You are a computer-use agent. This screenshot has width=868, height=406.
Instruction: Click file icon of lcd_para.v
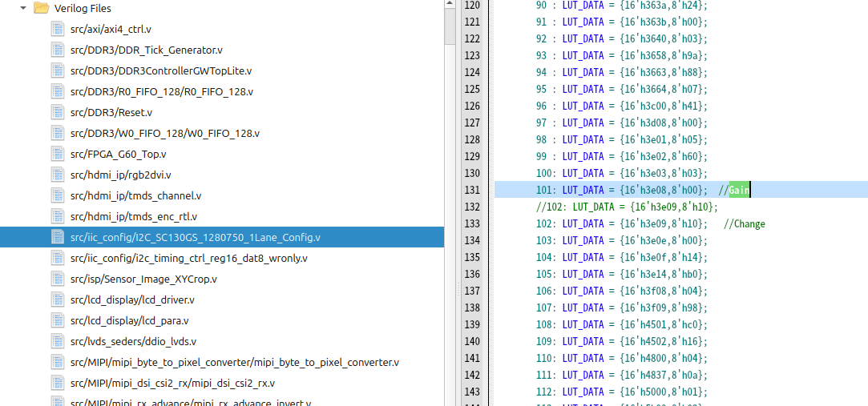[x=59, y=320]
